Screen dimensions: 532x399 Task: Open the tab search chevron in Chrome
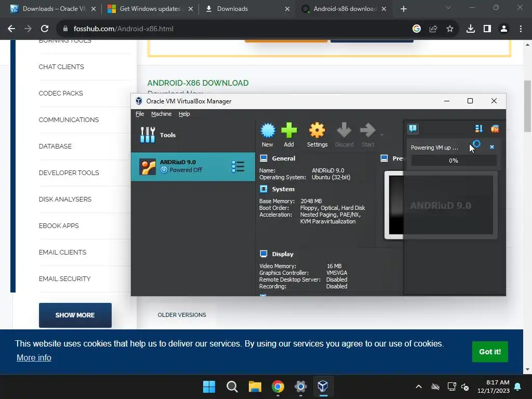[448, 7]
